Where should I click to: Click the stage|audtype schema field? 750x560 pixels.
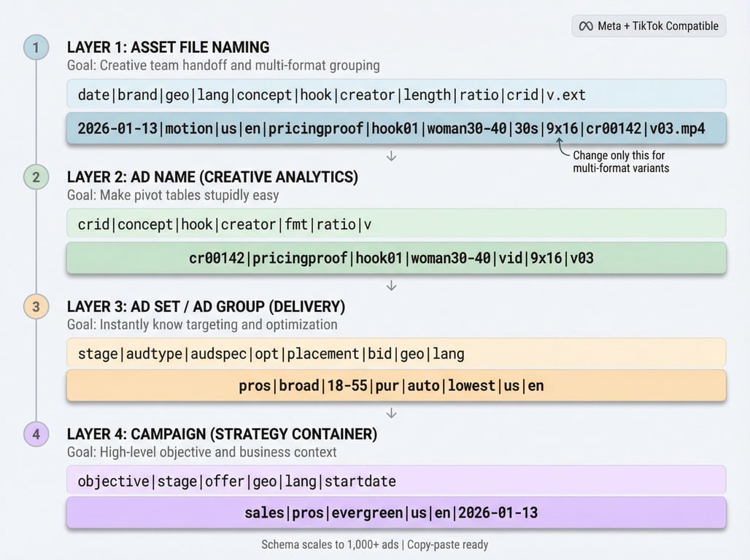tap(396, 354)
